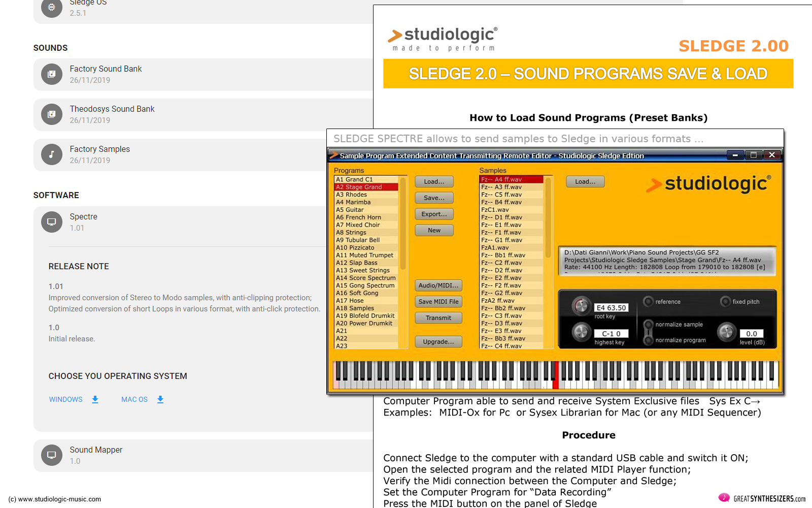The height and width of the screenshot is (508, 812).
Task: Select program A2 Stage Grand
Action: click(x=366, y=187)
